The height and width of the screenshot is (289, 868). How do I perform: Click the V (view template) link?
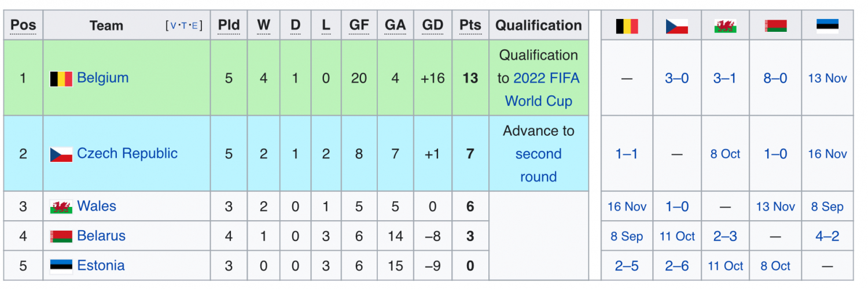pos(173,26)
